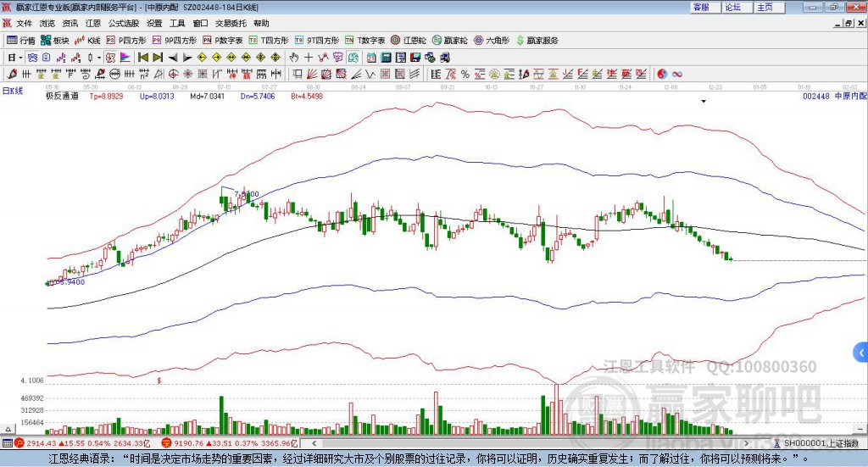Select the red target circle tool

[x=173, y=74]
